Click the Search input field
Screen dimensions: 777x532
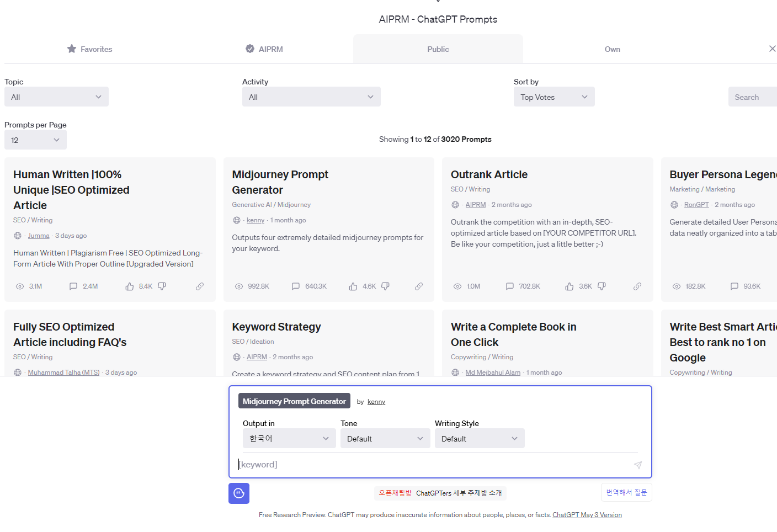coord(753,97)
